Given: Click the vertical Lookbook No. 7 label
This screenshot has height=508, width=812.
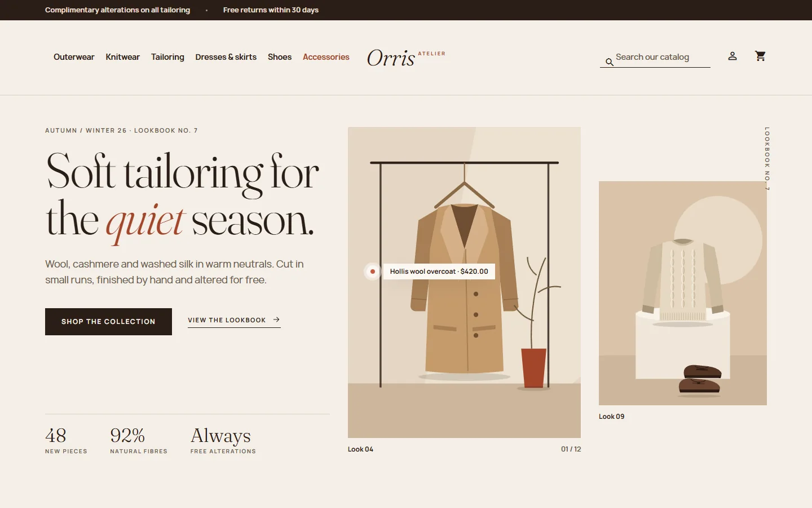Looking at the screenshot, I should (767, 159).
